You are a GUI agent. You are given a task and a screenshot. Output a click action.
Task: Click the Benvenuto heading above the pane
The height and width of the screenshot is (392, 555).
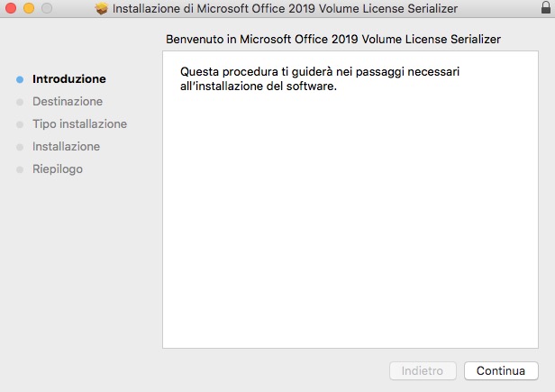[333, 41]
